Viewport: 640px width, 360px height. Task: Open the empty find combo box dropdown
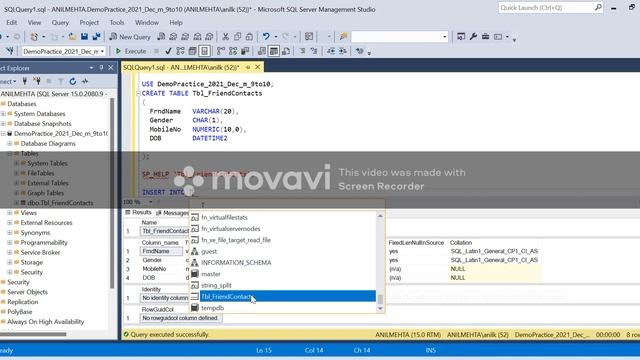pos(444,37)
